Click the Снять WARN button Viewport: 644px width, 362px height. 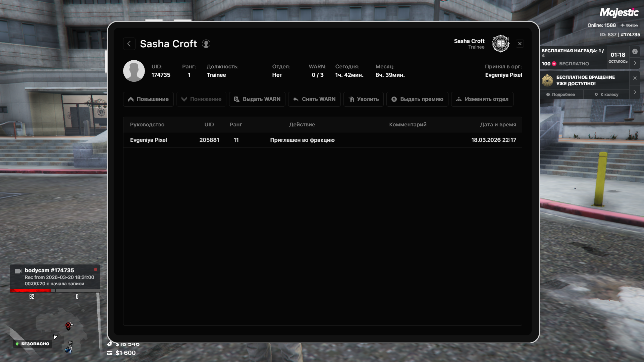[314, 99]
